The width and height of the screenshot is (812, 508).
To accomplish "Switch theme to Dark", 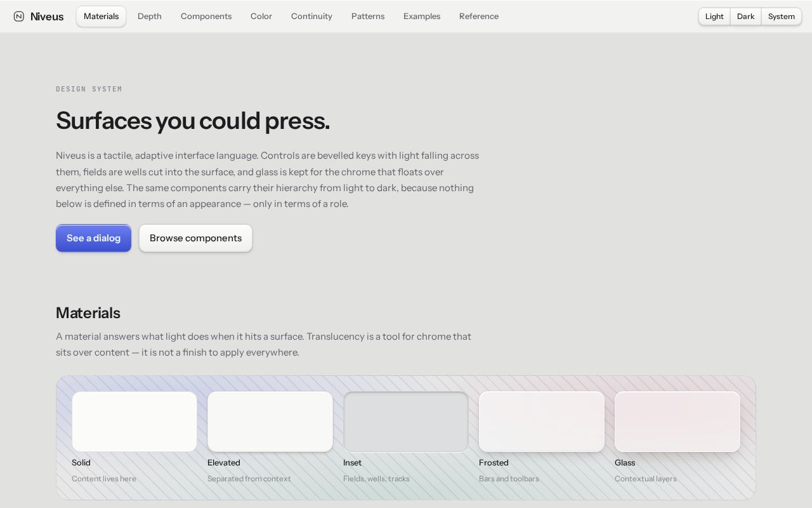I will (x=745, y=17).
